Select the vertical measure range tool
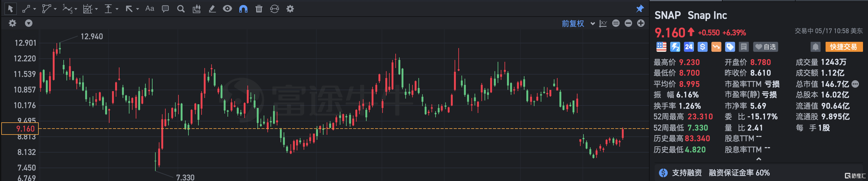This screenshot has width=868, height=181. point(108,9)
